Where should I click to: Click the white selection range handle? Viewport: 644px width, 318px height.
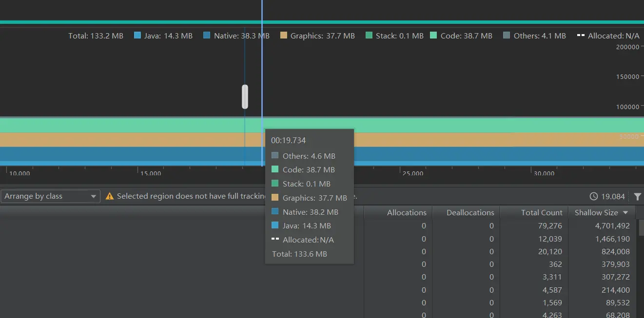click(x=245, y=96)
